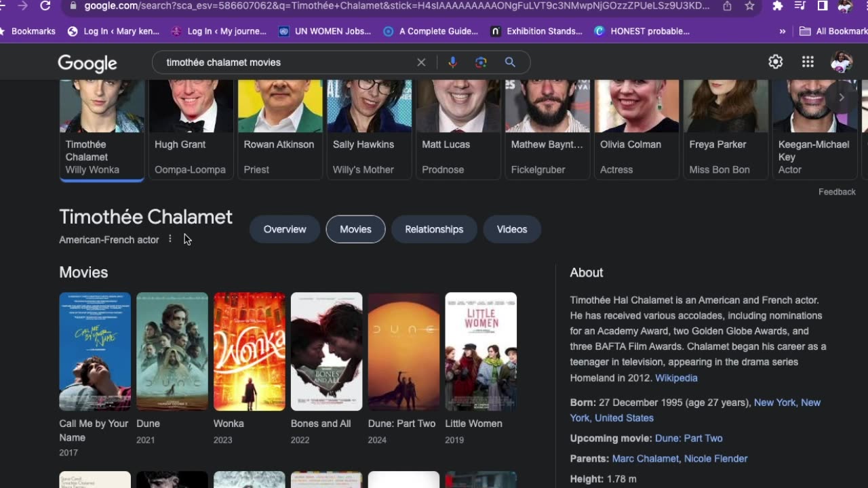Screen dimensions: 868x488
Task: Switch to the Videos tab
Action: (512, 229)
